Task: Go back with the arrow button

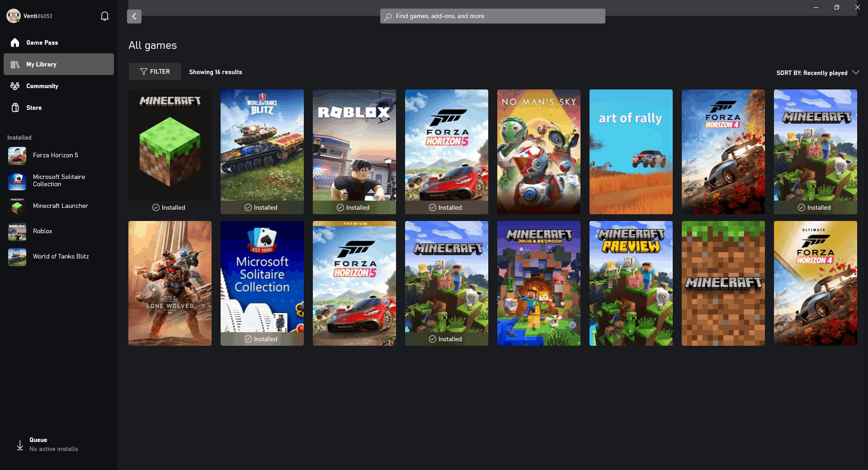Action: (134, 16)
